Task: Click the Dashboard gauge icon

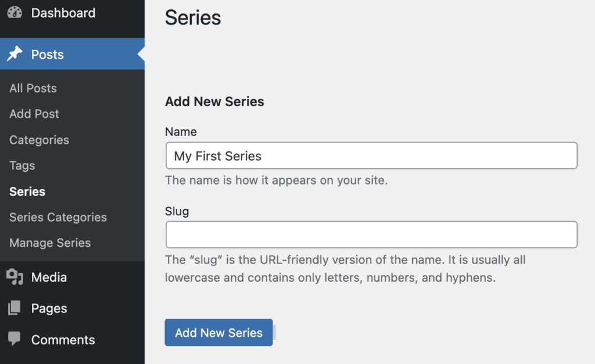Action: click(x=14, y=12)
